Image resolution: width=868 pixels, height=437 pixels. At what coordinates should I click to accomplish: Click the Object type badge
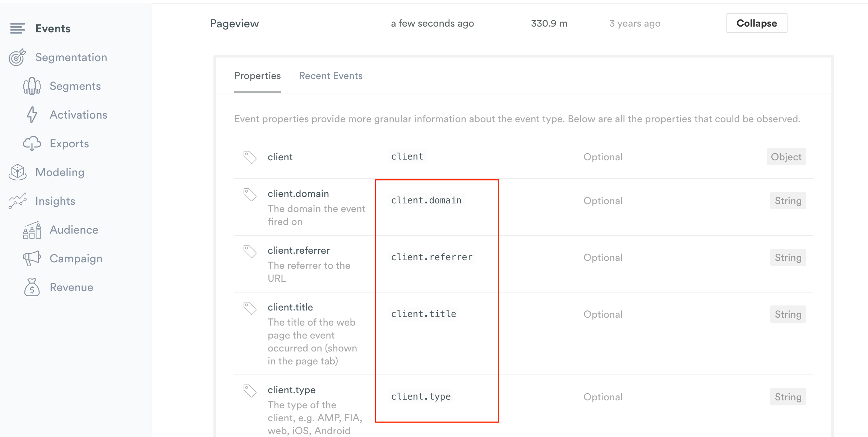(x=786, y=157)
